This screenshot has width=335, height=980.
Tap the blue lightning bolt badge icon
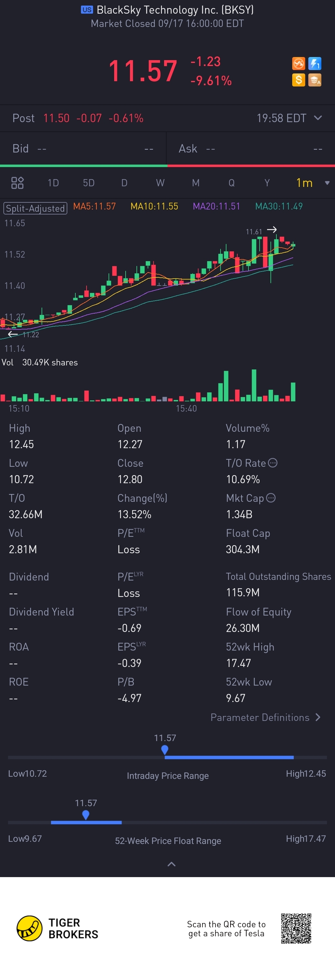315,64
